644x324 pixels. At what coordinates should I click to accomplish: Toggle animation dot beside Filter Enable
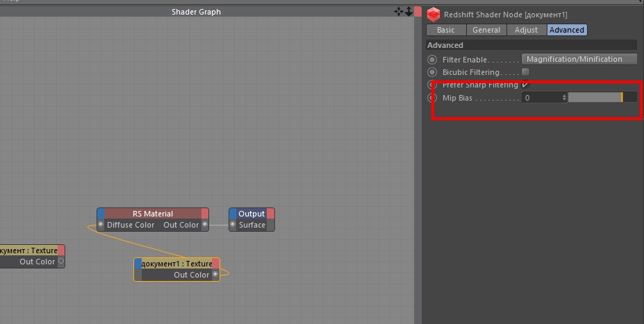tap(432, 60)
